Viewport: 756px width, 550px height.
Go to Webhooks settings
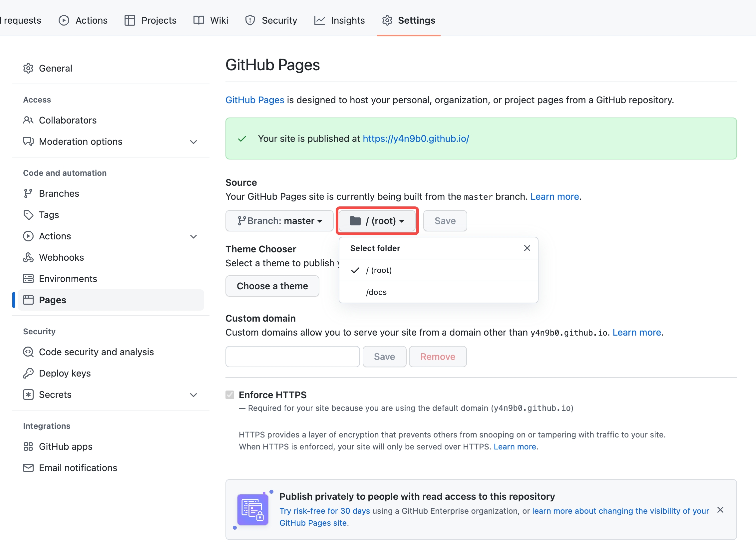(x=111, y=257)
